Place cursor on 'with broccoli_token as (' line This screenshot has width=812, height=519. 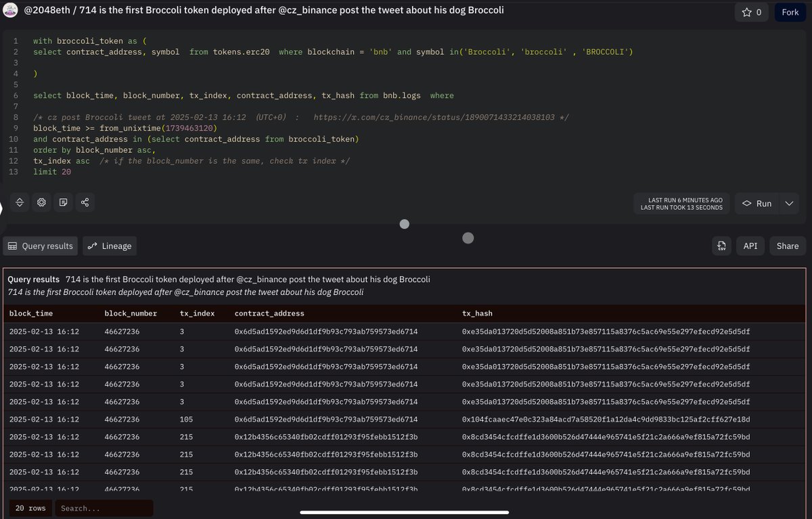[x=89, y=41]
